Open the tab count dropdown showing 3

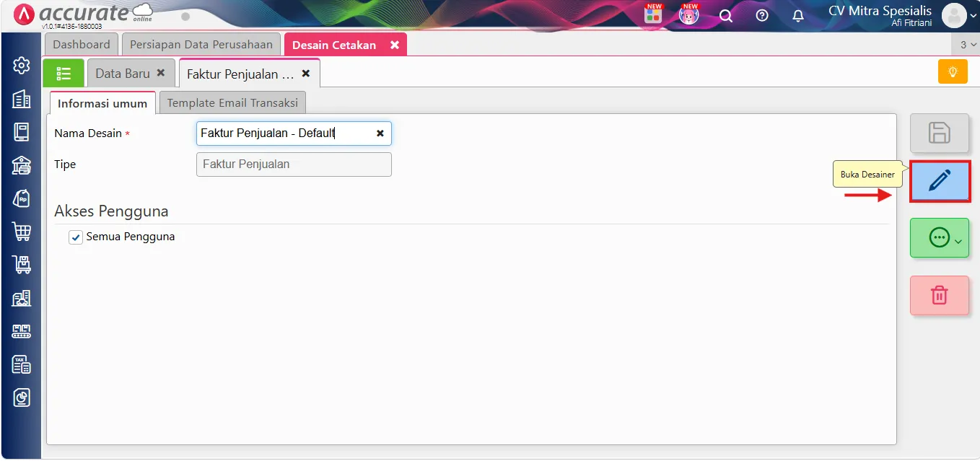coord(967,45)
